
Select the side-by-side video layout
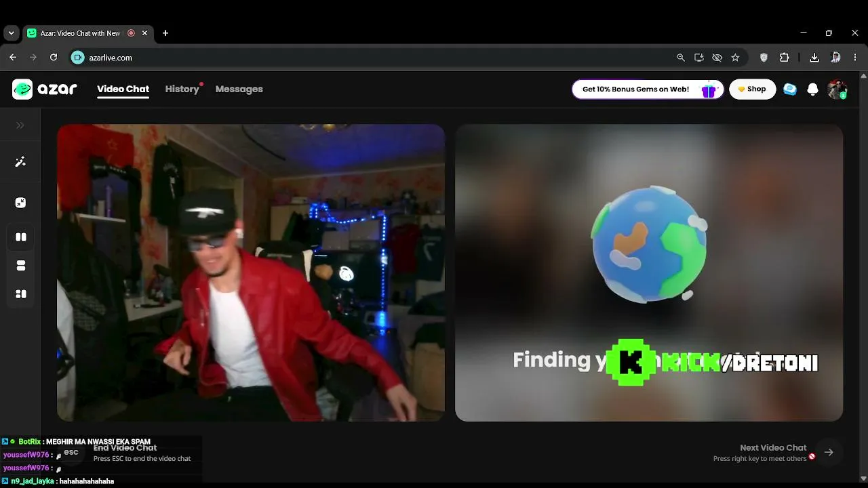tap(21, 237)
